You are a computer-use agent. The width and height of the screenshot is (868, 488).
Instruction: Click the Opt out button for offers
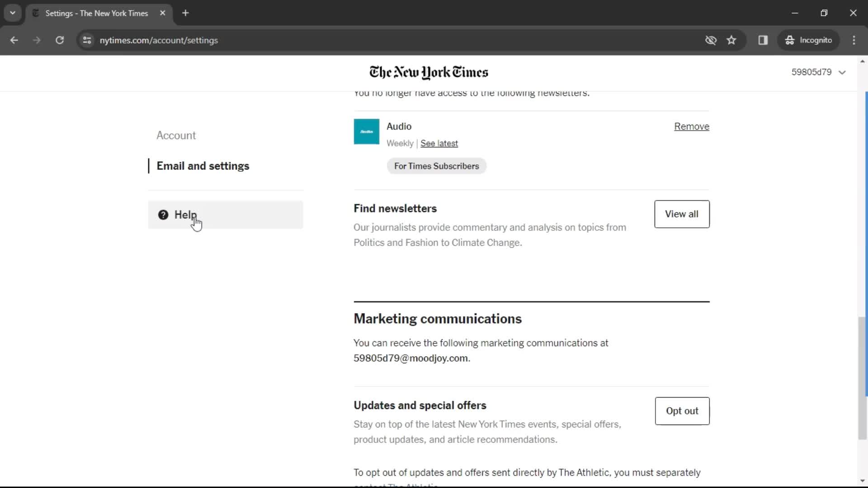click(x=683, y=411)
